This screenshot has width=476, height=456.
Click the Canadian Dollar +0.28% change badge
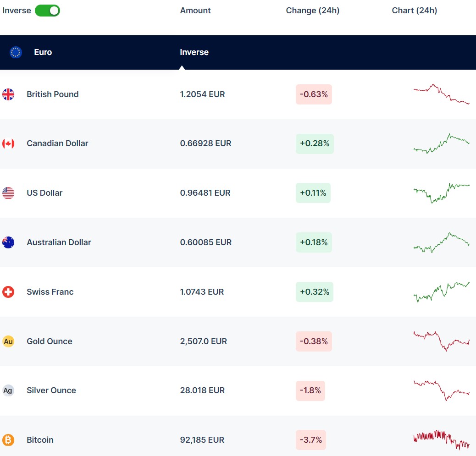point(314,143)
